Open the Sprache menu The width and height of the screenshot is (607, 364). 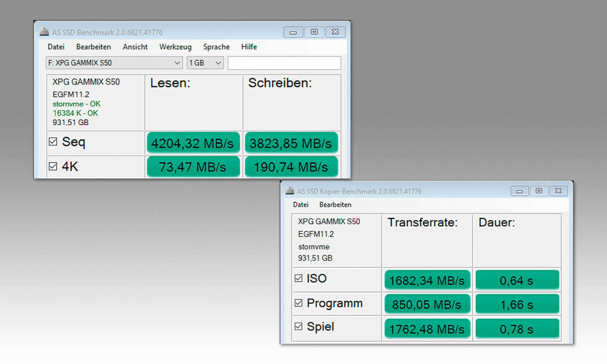[216, 47]
